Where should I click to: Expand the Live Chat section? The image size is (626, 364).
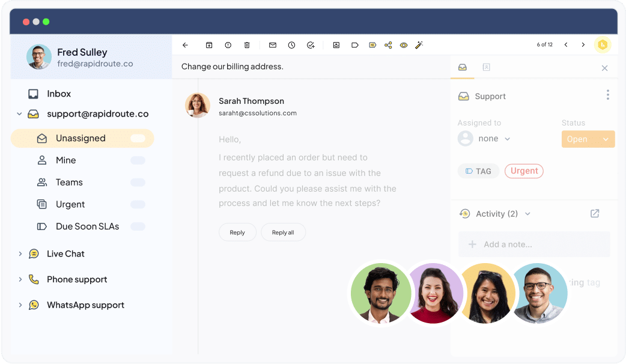pos(20,254)
